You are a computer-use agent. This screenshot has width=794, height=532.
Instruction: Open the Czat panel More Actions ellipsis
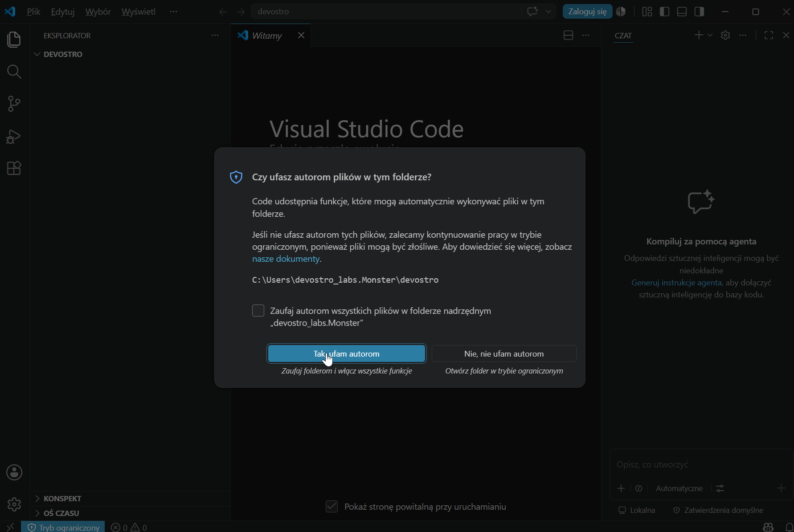point(743,35)
